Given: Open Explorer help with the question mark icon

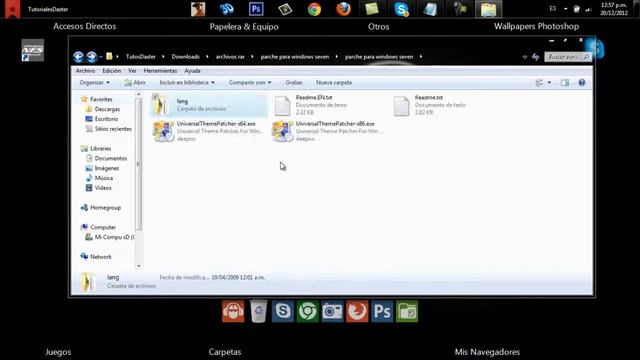Looking at the screenshot, I should click(582, 82).
